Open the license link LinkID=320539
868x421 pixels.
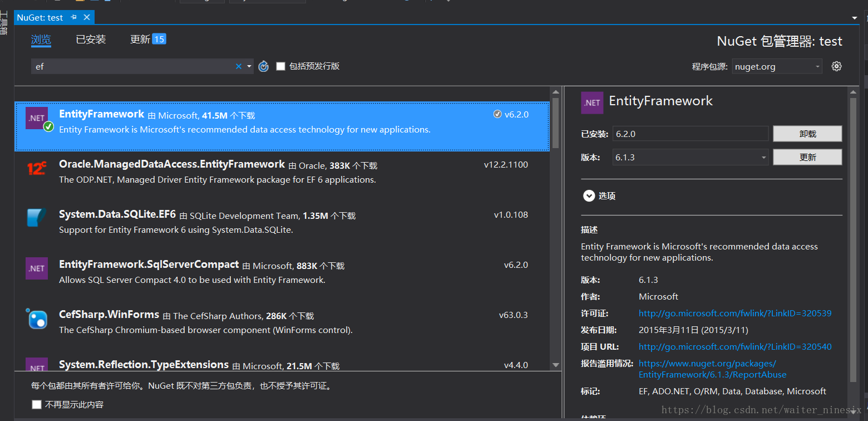point(735,313)
